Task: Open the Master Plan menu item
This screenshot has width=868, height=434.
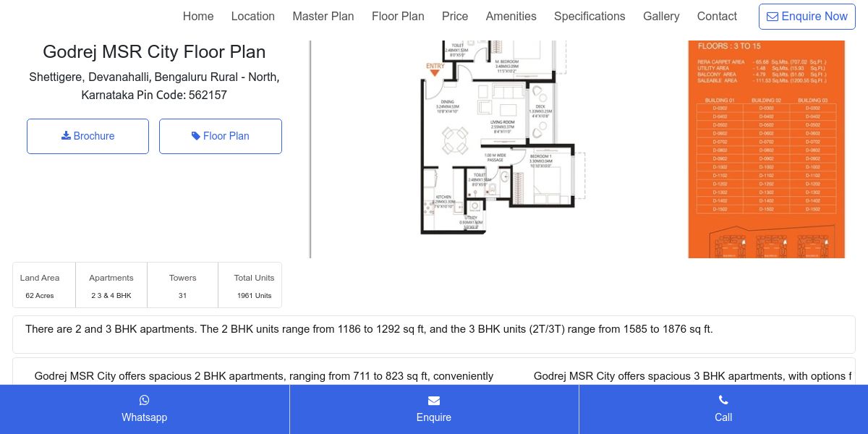Action: pos(323,16)
